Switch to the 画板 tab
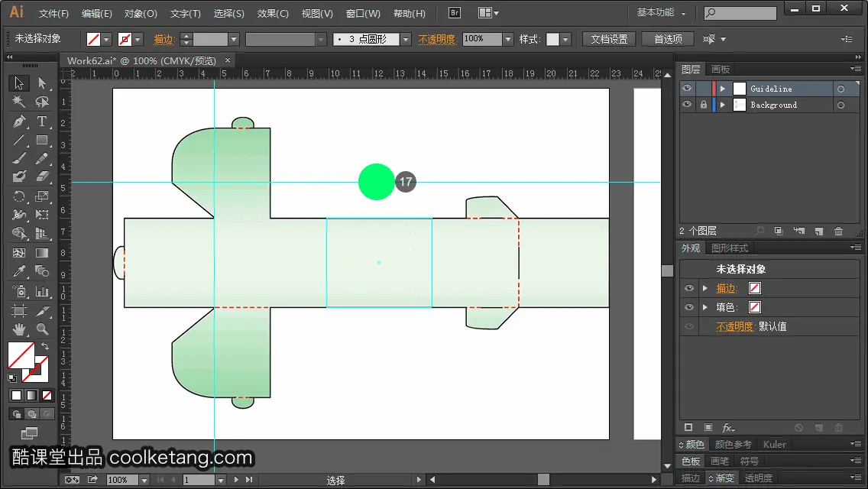 [721, 70]
